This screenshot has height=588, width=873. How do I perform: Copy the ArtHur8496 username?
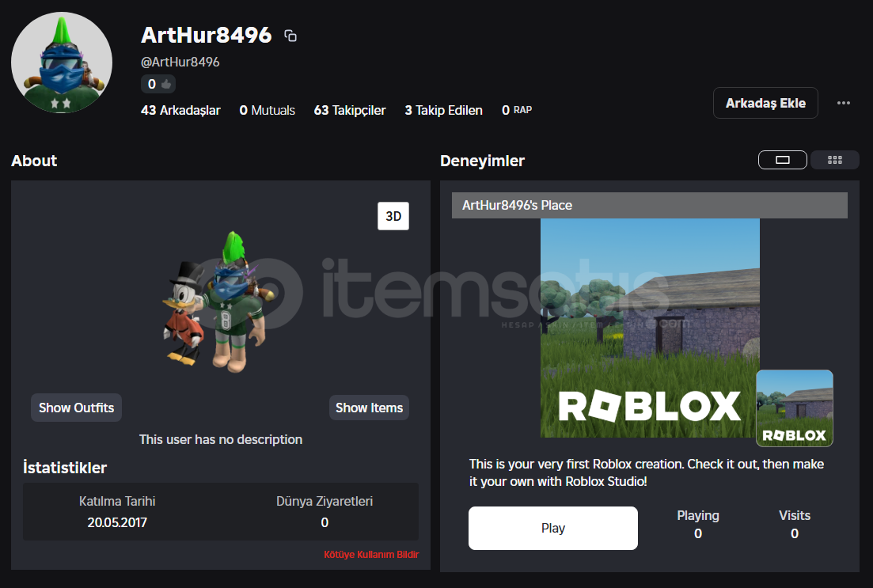tap(290, 36)
